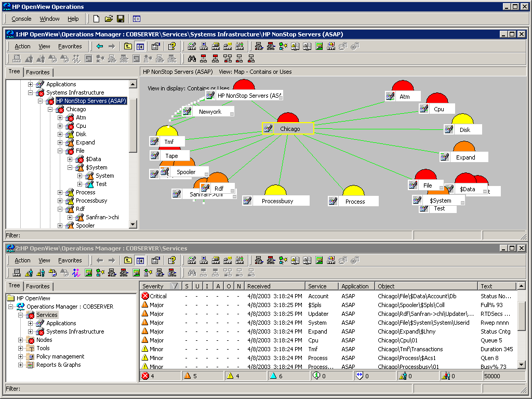Click the Service column header
This screenshot has height=399, width=532.
click(x=322, y=286)
